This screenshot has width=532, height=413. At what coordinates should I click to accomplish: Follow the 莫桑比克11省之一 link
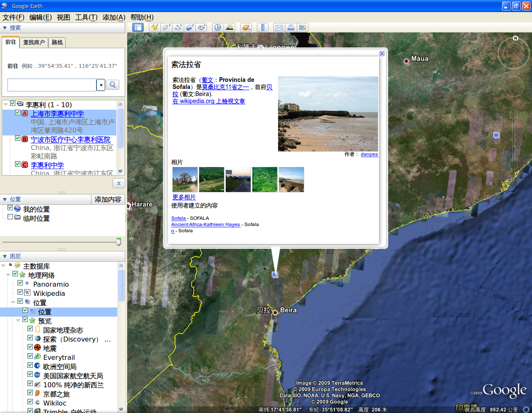point(226,87)
